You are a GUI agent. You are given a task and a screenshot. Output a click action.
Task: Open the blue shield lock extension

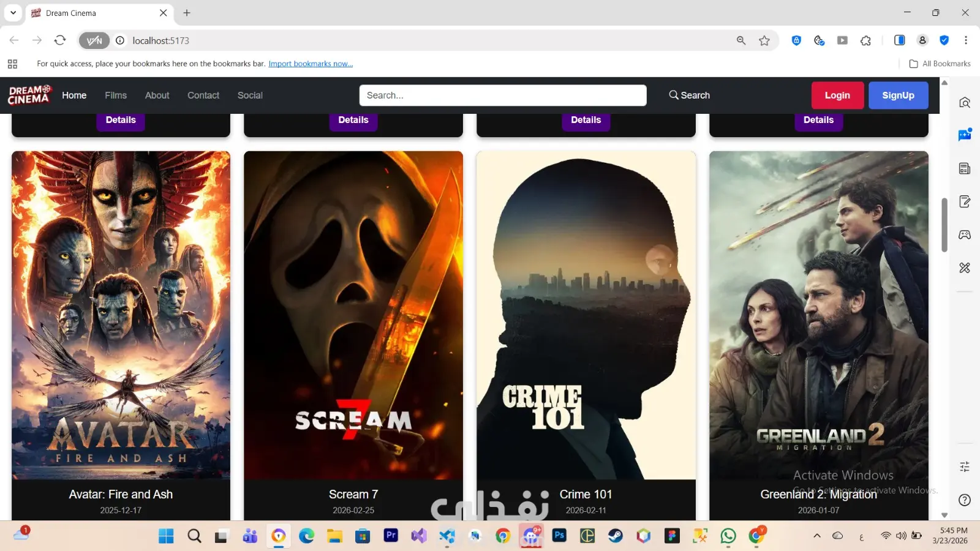[x=796, y=40]
